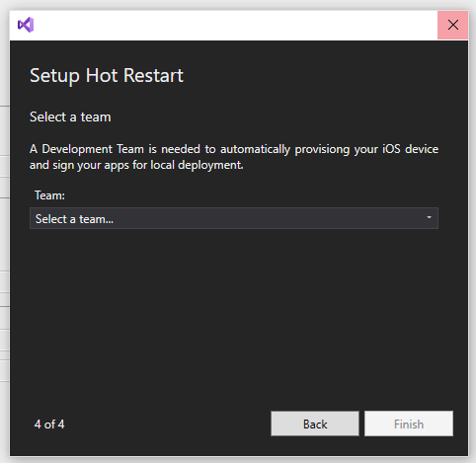Close the Setup Hot Restart dialog
The width and height of the screenshot is (476, 463).
(x=452, y=25)
